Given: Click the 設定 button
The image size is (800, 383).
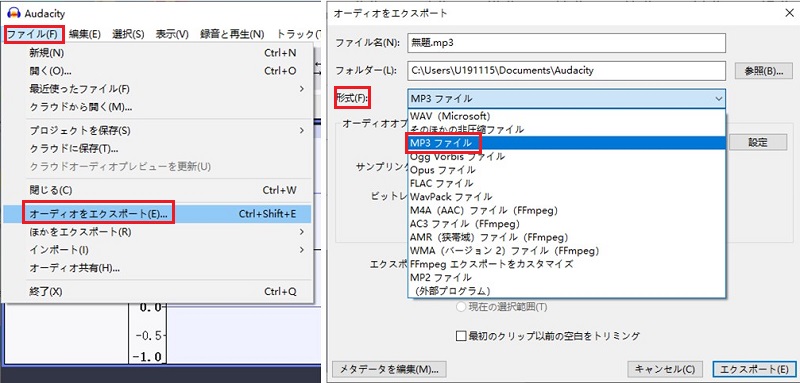Looking at the screenshot, I should pyautogui.click(x=758, y=143).
